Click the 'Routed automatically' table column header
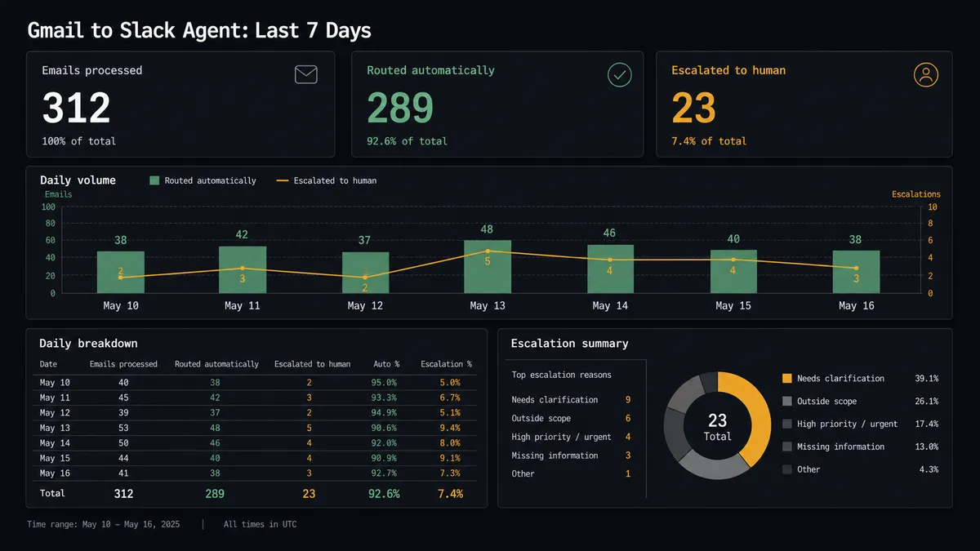This screenshot has width=980, height=551. pos(216,364)
